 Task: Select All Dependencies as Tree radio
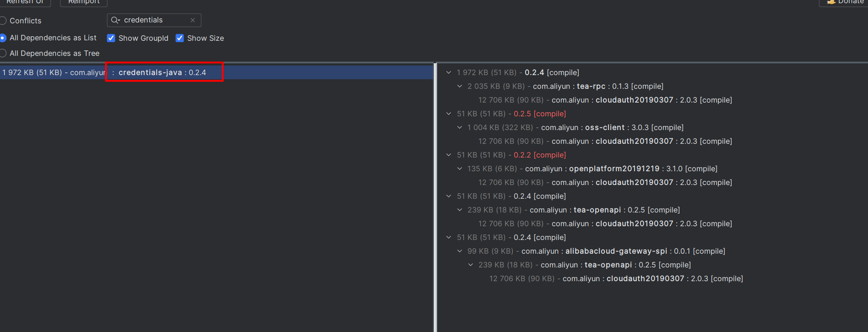(x=3, y=53)
